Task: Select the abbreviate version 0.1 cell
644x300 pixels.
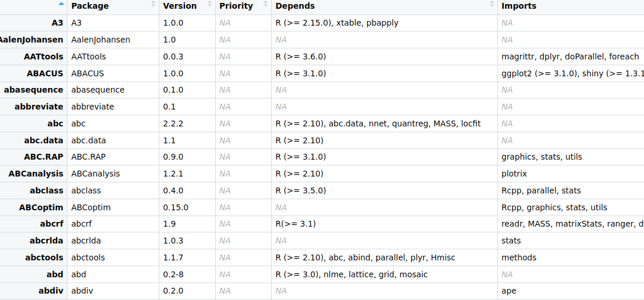Action: click(187, 107)
